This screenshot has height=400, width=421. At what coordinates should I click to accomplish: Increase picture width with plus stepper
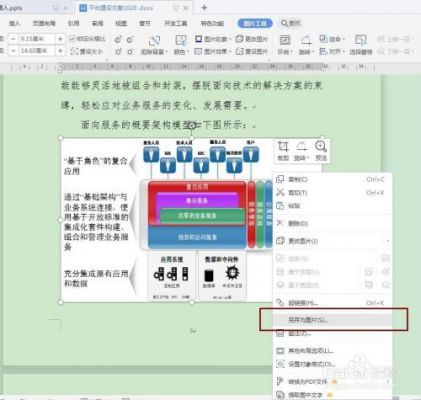[60, 51]
